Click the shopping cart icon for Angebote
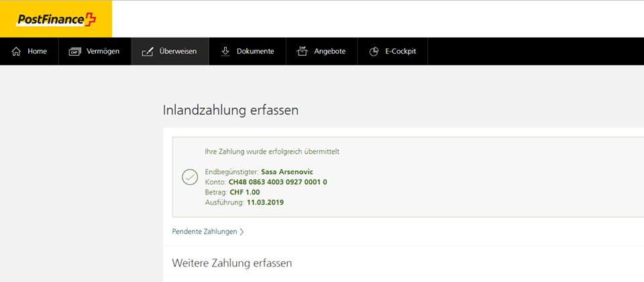The width and height of the screenshot is (644, 282). tap(303, 52)
